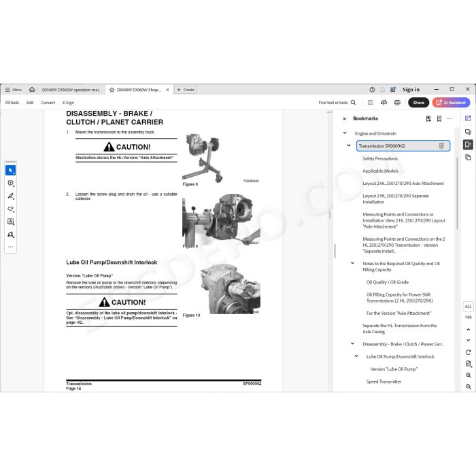Screen dimensions: 476x476
Task: Click the Share button
Action: click(x=418, y=103)
